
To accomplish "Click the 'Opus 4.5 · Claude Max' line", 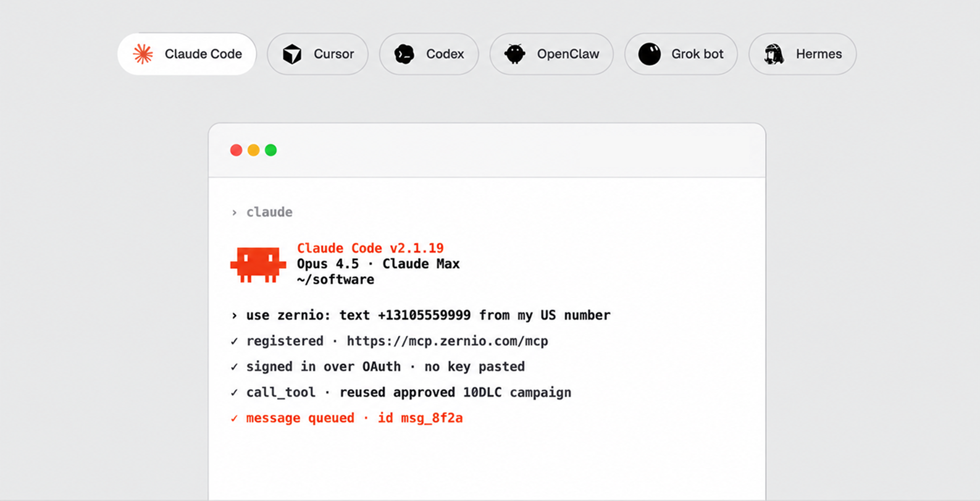I will tap(379, 264).
